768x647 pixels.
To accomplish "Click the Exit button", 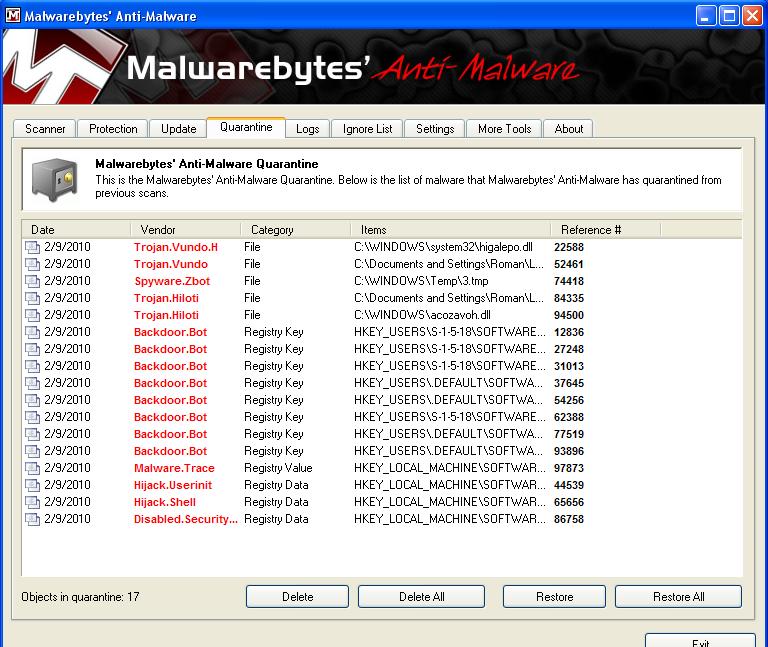I will tap(700, 641).
